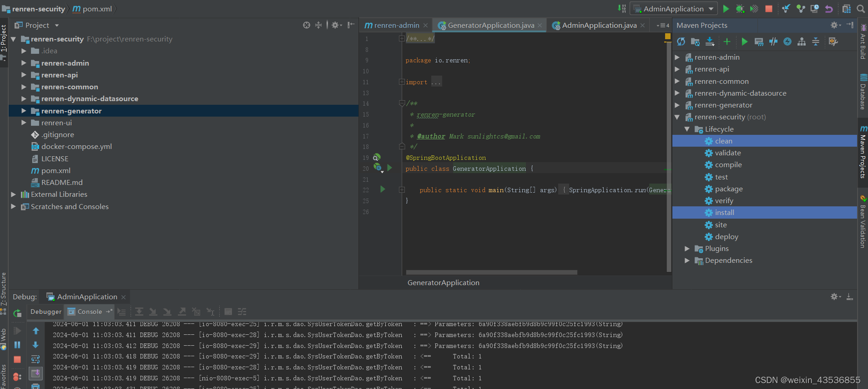Expand renren-api module in Maven panel
Image resolution: width=868 pixels, height=389 pixels.
click(677, 69)
